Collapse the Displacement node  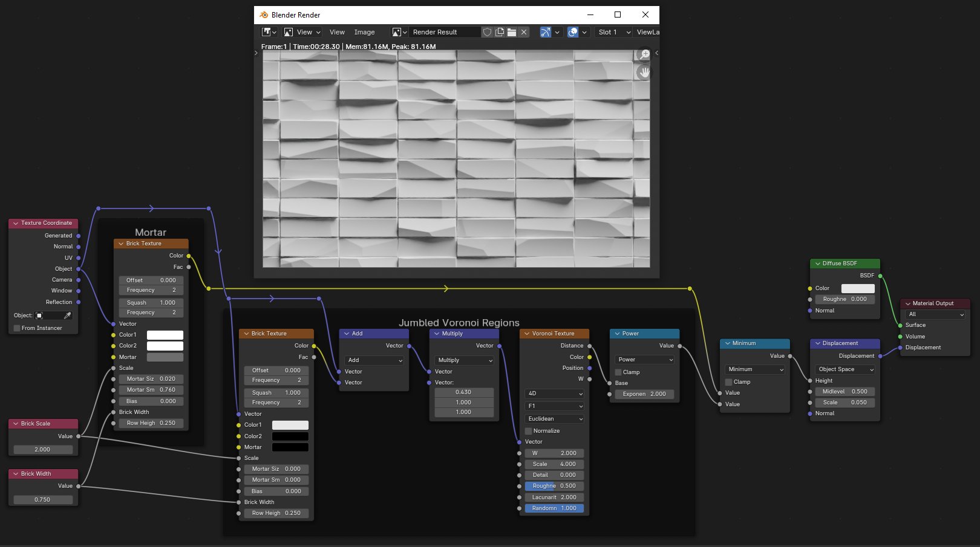[x=817, y=343]
